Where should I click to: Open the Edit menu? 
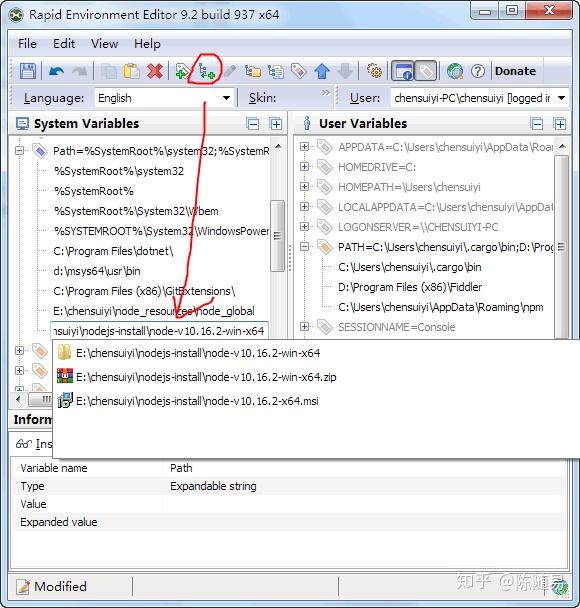(64, 44)
